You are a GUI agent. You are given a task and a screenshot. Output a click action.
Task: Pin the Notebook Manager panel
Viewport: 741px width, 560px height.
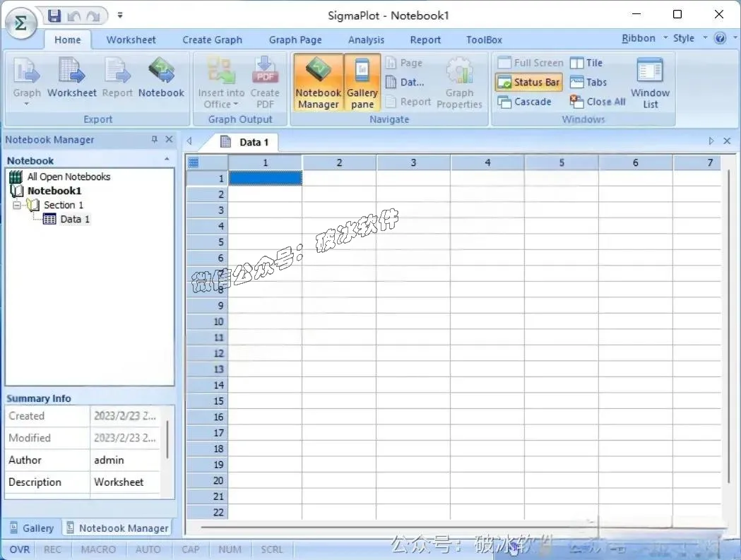coord(155,139)
